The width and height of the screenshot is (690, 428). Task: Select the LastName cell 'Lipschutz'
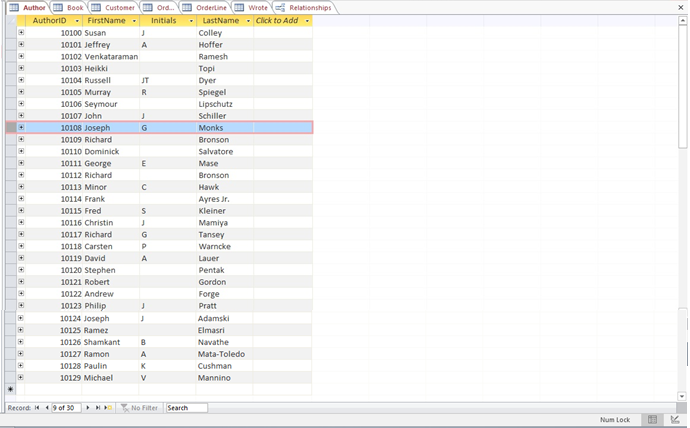(225, 104)
